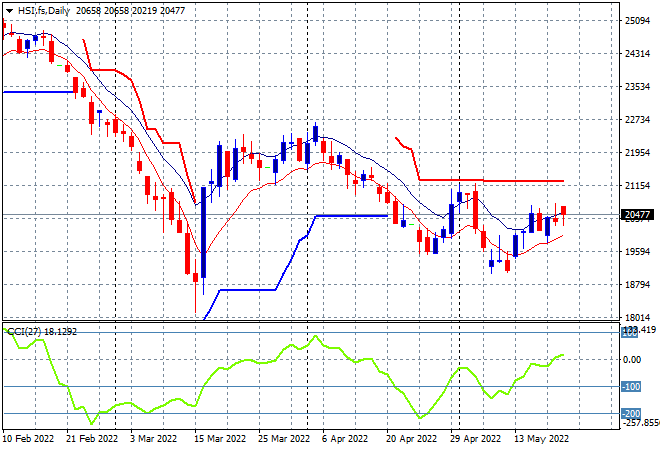Click the HSI,fs,Daily chart title text
660x450 pixels.
43,11
